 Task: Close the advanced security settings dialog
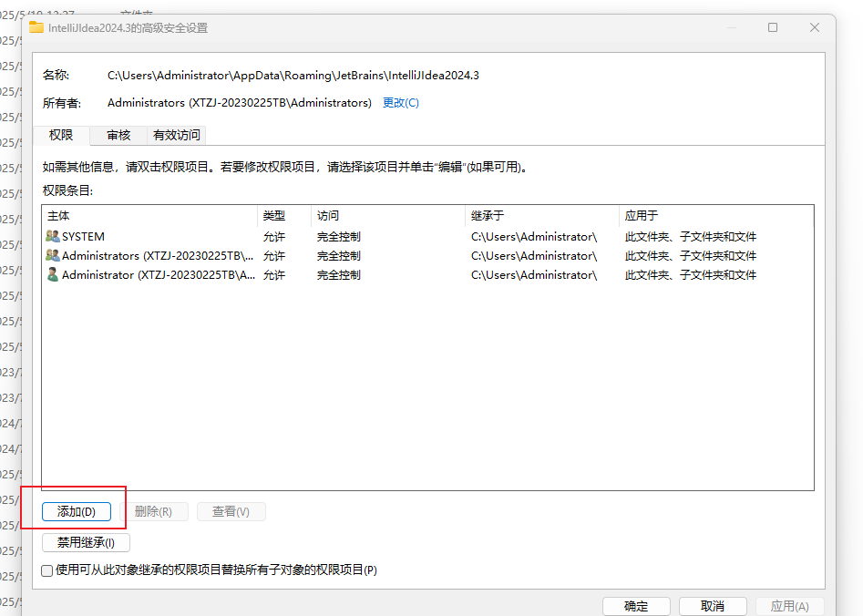pos(815,27)
